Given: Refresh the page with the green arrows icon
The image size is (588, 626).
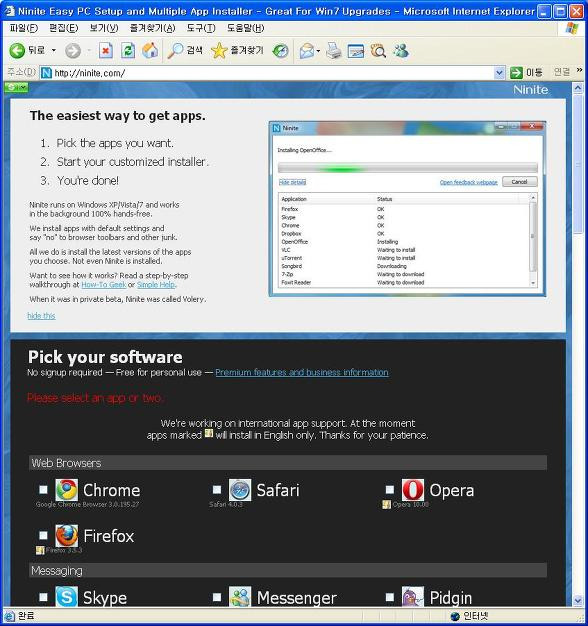Looking at the screenshot, I should pos(128,51).
